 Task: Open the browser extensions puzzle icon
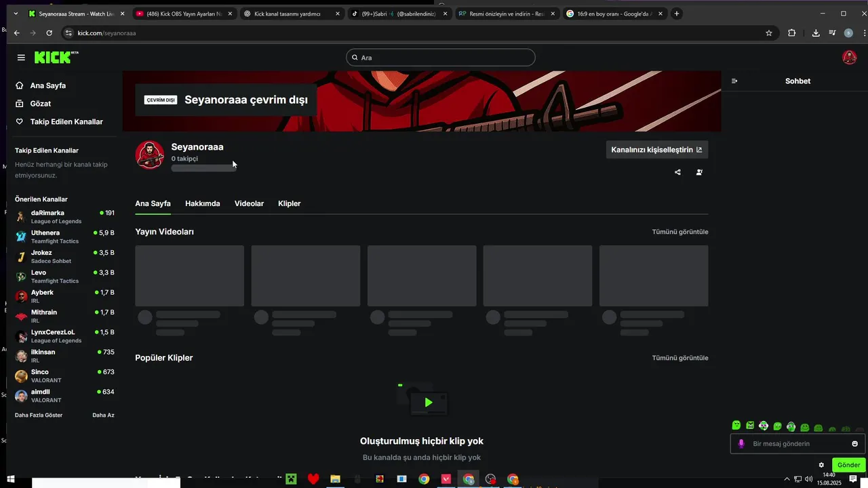pyautogui.click(x=791, y=33)
